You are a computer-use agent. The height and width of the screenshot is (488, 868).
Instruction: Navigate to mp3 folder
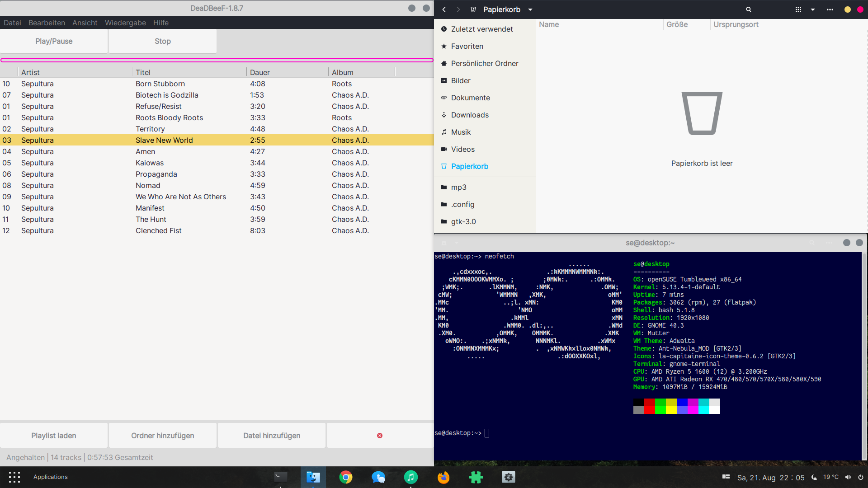coord(458,187)
